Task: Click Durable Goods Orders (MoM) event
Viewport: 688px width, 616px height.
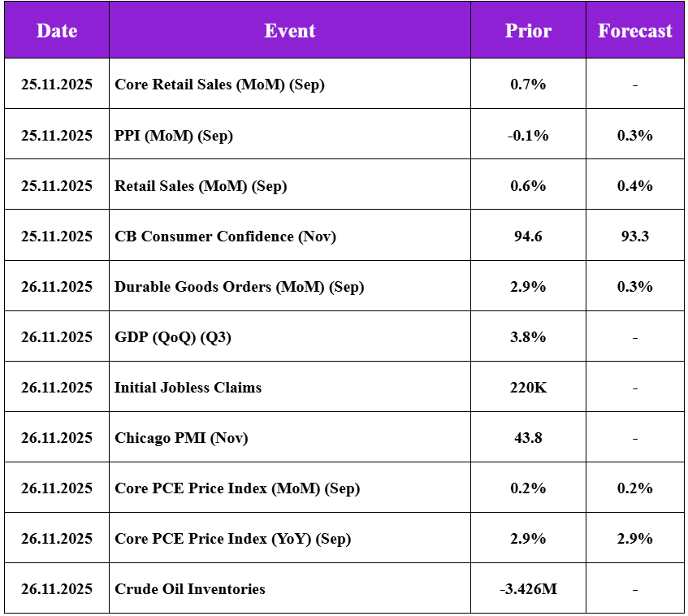Action: [239, 287]
